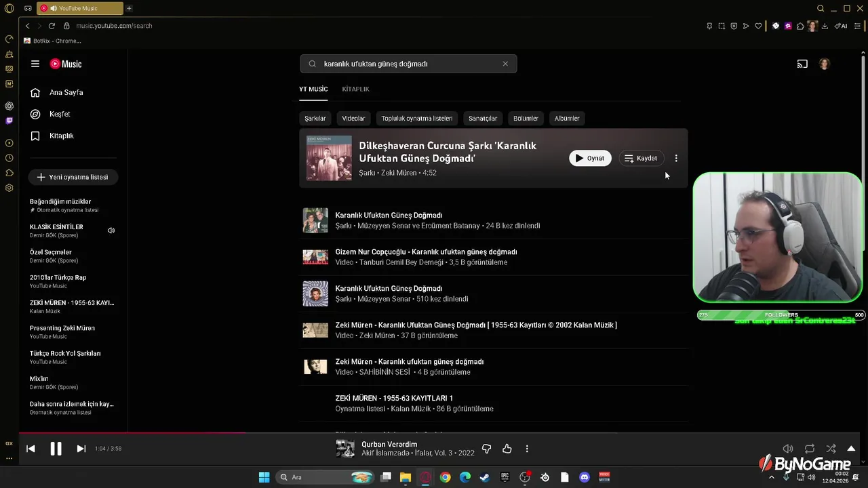Image resolution: width=868 pixels, height=488 pixels.
Task: Expand the player page arrow
Action: 851,449
